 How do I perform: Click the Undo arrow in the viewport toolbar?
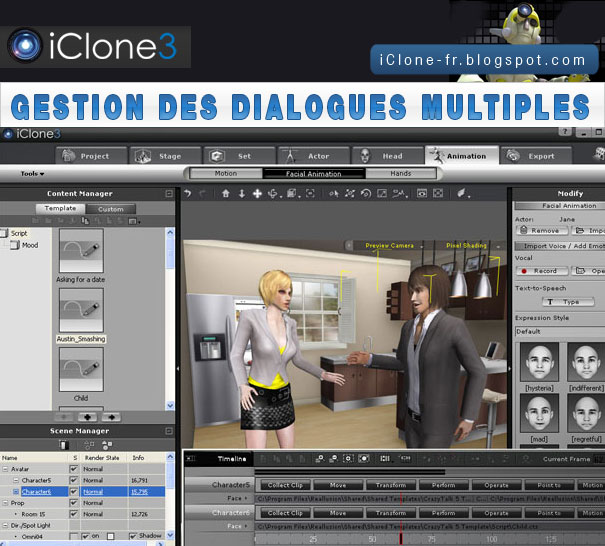[188, 193]
